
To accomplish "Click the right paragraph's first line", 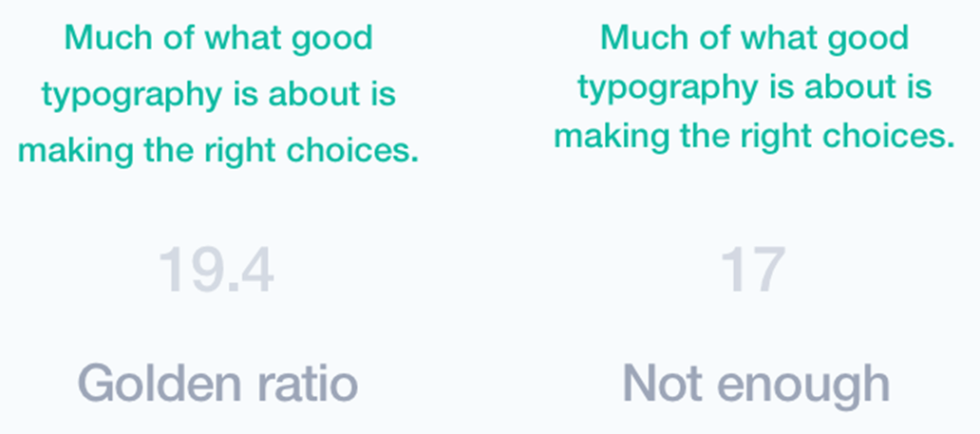I will point(755,38).
